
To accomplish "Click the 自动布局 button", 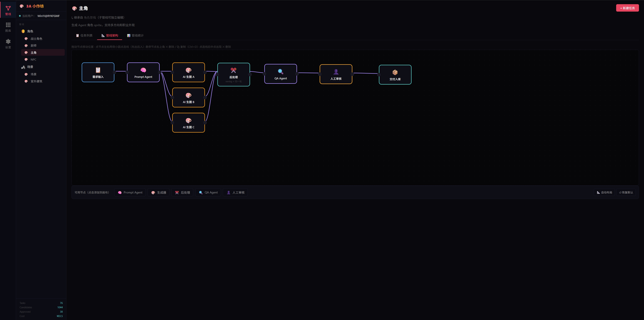I will click(604, 192).
